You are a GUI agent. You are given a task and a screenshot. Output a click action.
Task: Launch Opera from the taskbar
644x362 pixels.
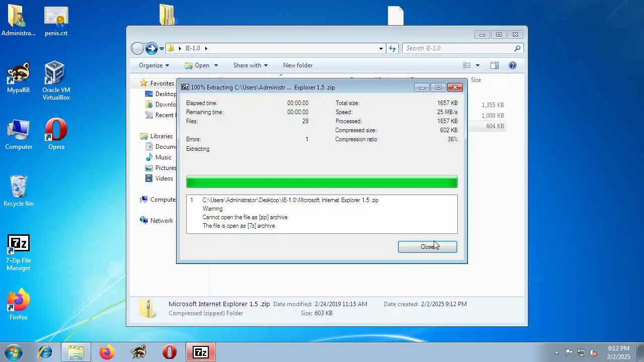click(170, 352)
